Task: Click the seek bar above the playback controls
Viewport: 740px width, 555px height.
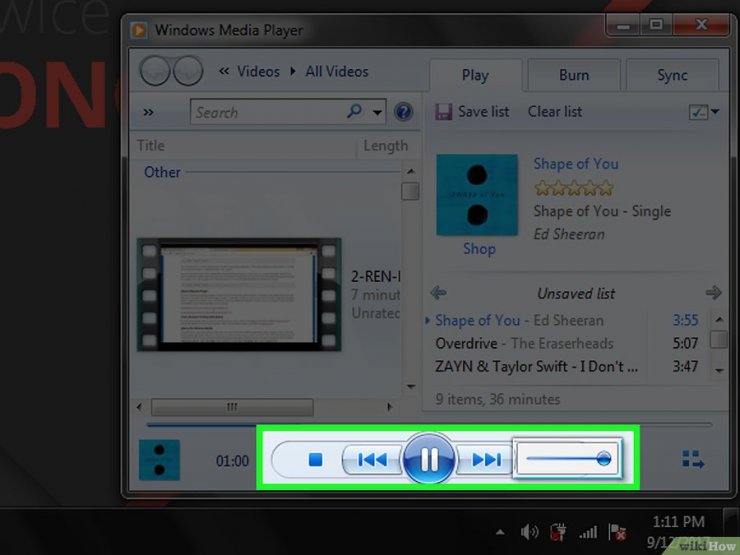Action: (429, 425)
